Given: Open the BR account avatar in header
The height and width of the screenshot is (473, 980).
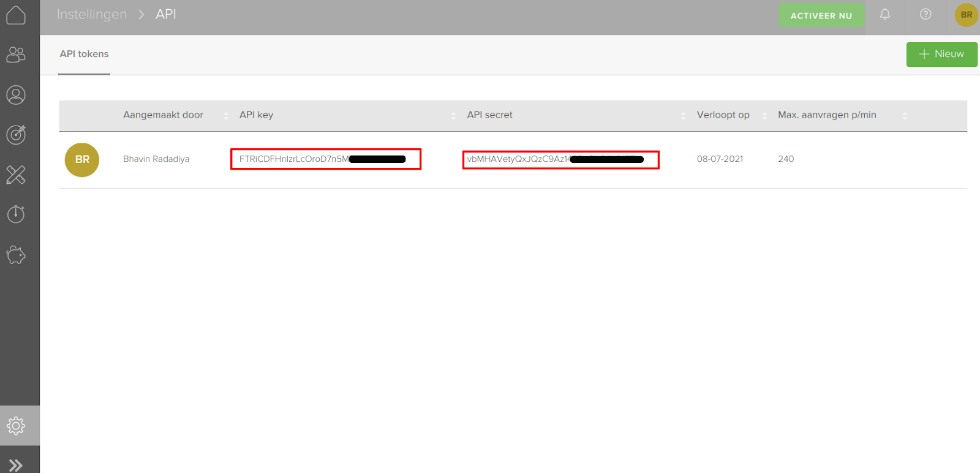Looking at the screenshot, I should click(967, 15).
